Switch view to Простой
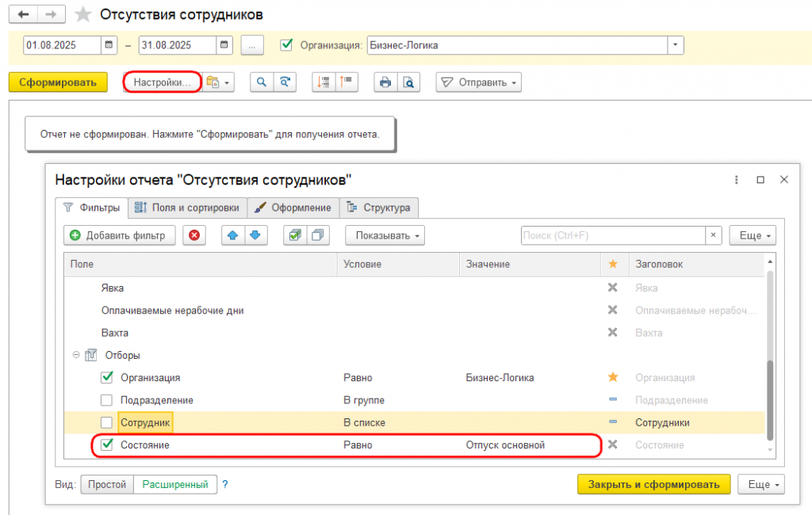The image size is (812, 515). point(107,484)
